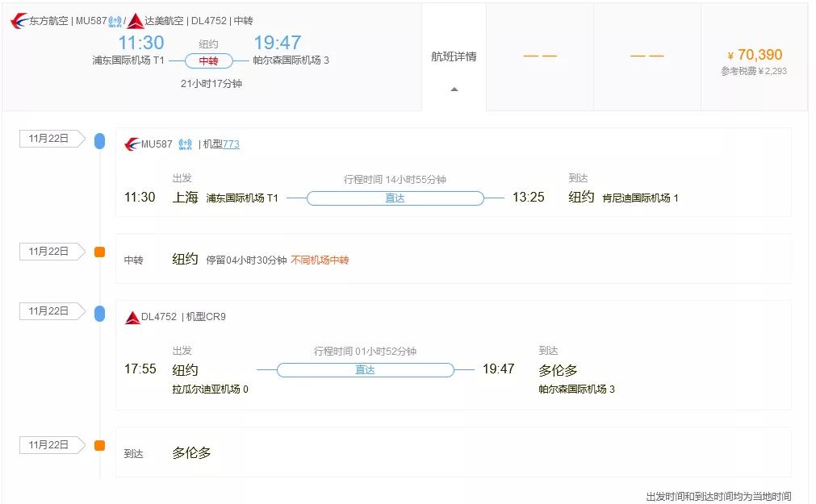Screen dimensions: 816x504
Task: Expand the 中转 badge on the header route line
Action: coord(210,60)
